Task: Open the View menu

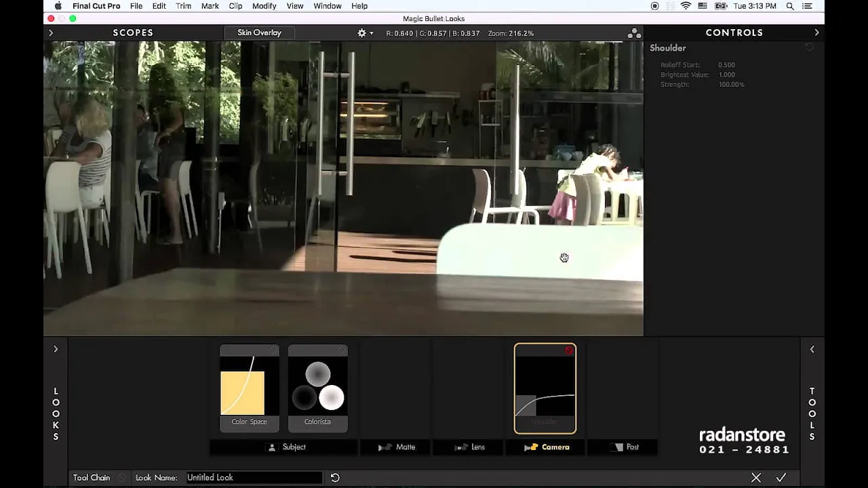Action: click(x=295, y=6)
